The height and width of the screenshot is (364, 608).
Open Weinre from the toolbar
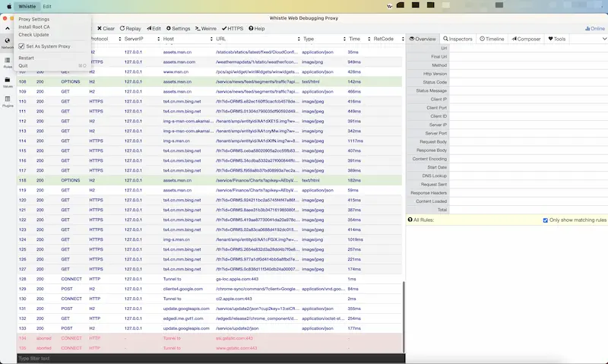tap(205, 28)
